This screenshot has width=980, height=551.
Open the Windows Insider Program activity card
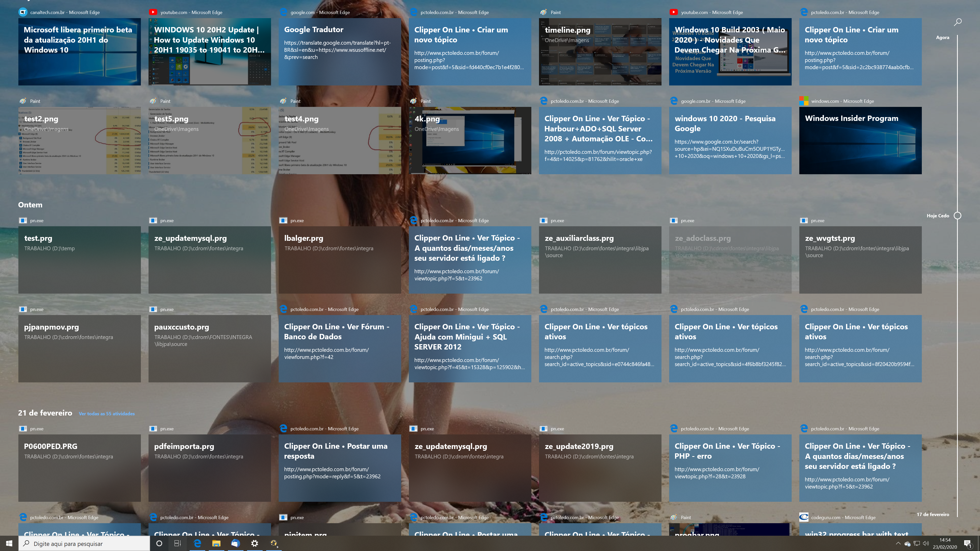tap(860, 141)
